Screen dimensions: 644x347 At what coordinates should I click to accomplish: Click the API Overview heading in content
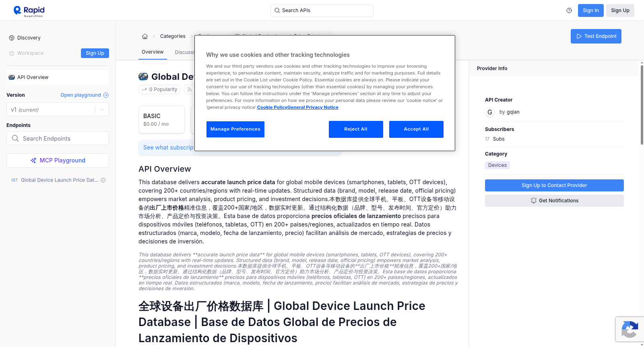165,169
